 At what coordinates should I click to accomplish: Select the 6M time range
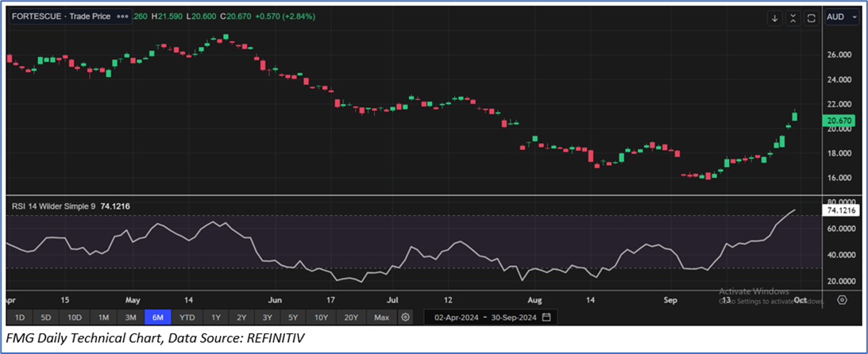click(158, 317)
